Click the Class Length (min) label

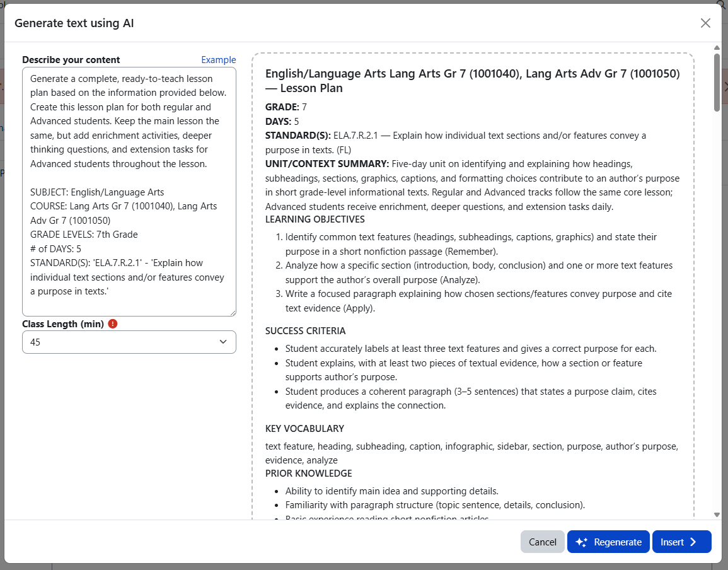click(62, 324)
